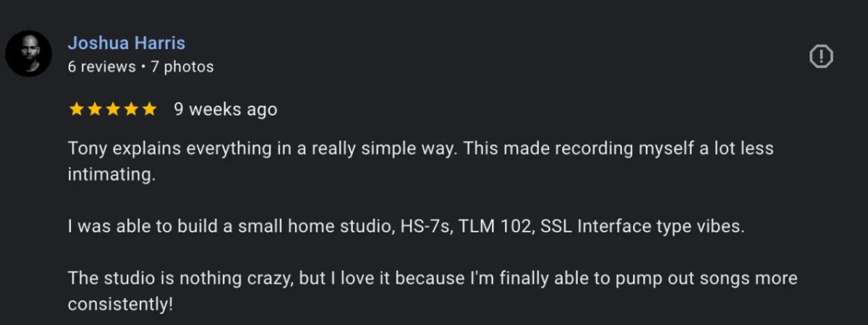Open the Joshua Harris reviewer name link
Image resolution: width=868 pixels, height=325 pixels.
click(x=127, y=43)
